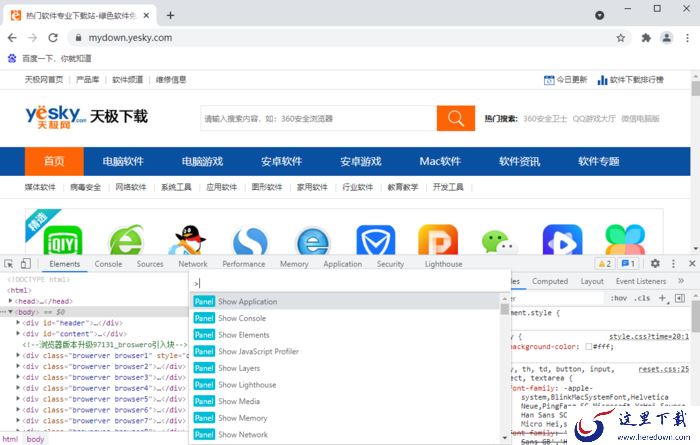Open the style.css source link

(649, 337)
